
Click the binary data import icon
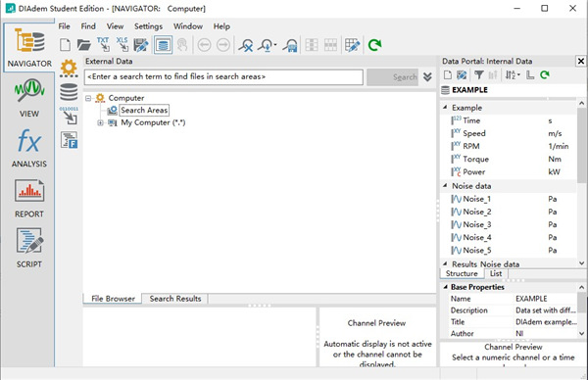tap(69, 116)
